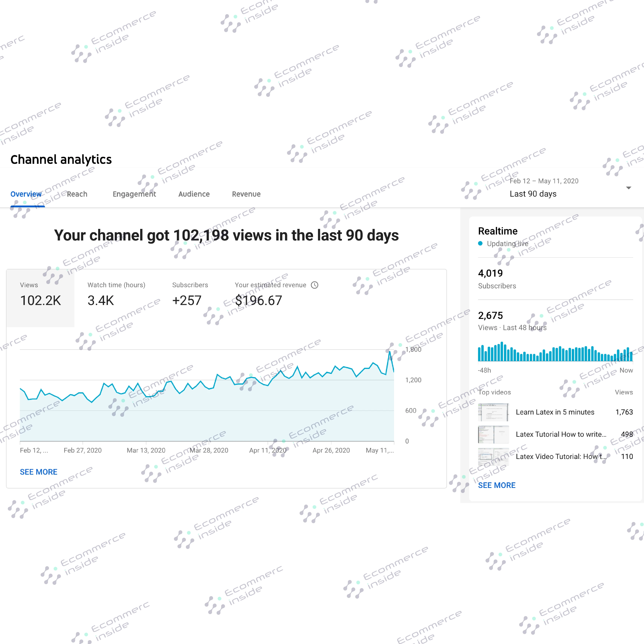This screenshot has height=644, width=644.
Task: Click the Realtime panel title
Action: 498,231
